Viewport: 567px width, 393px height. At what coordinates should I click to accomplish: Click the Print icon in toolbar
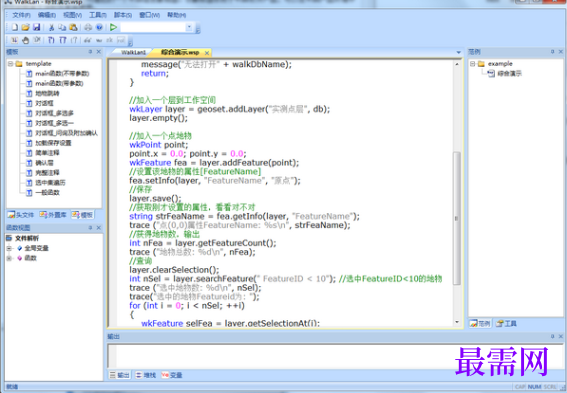click(88, 27)
